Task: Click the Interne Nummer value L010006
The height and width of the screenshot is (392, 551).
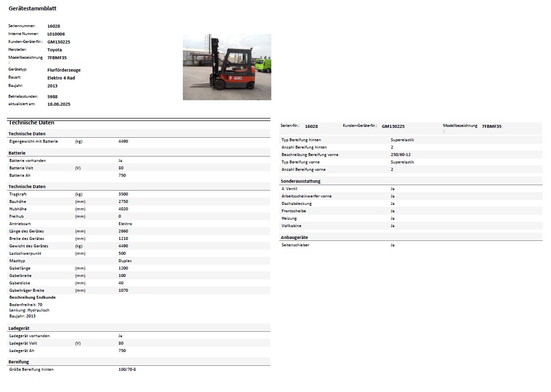Action: (56, 34)
